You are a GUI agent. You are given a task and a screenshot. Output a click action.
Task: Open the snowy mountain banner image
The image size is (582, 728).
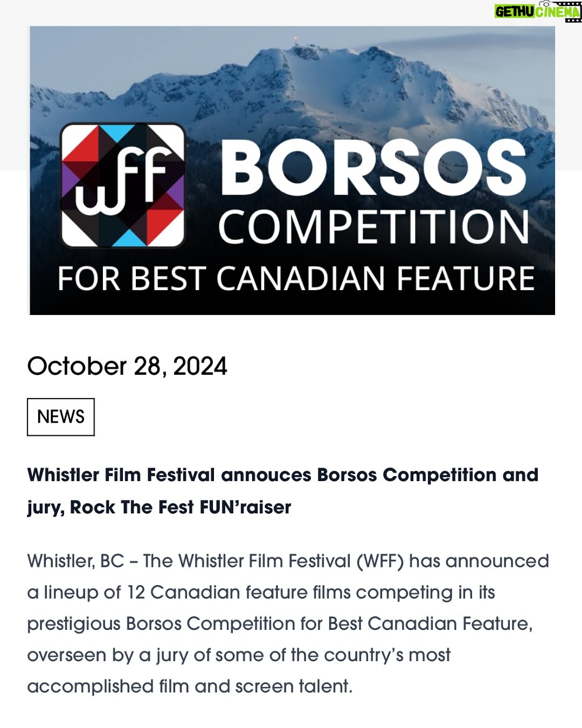[292, 170]
